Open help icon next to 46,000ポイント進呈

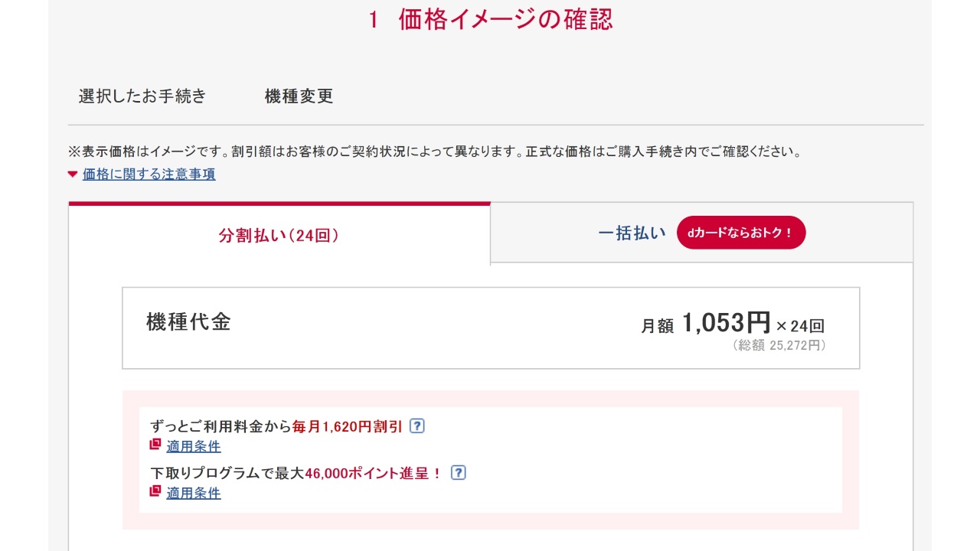458,473
